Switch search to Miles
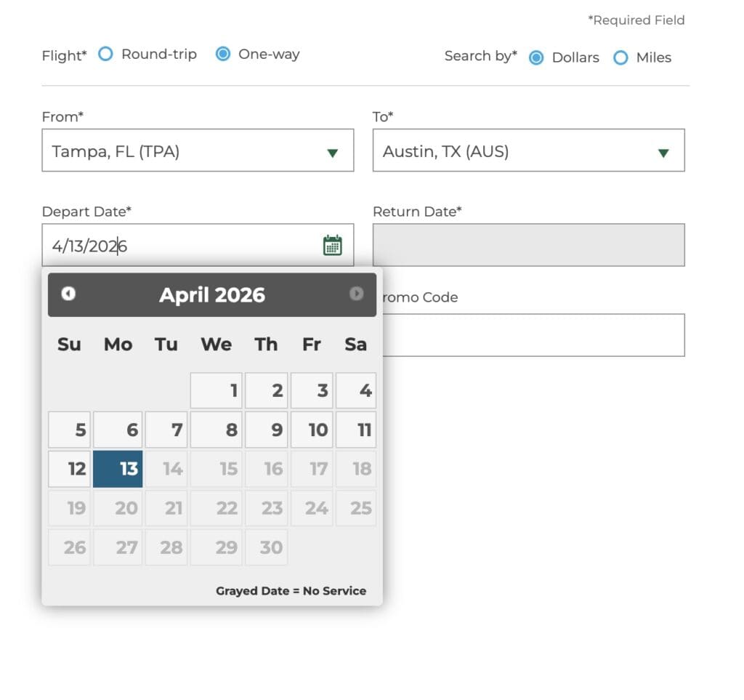The image size is (744, 700). click(621, 57)
